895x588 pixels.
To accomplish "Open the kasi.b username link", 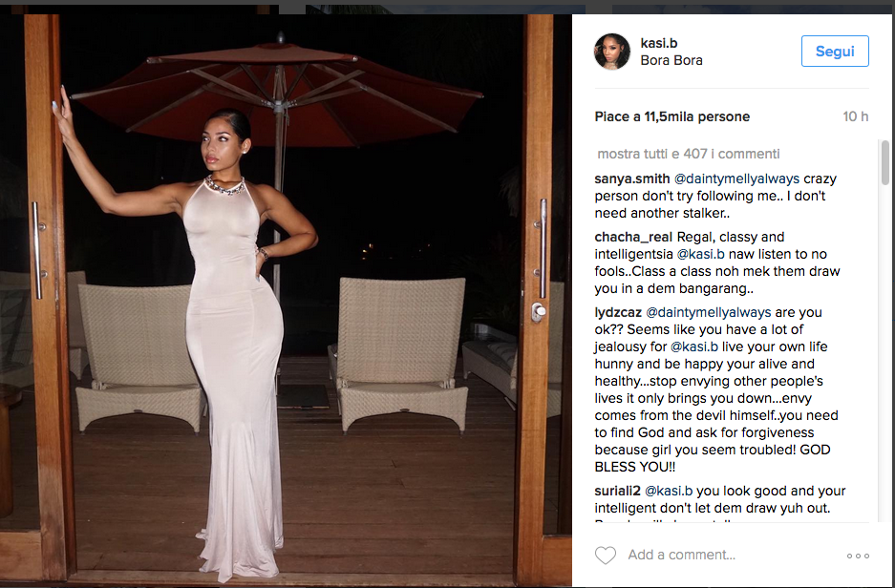I will 659,43.
